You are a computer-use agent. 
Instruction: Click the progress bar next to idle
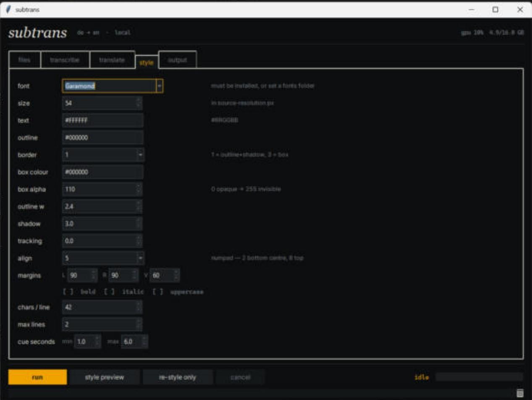click(x=479, y=377)
